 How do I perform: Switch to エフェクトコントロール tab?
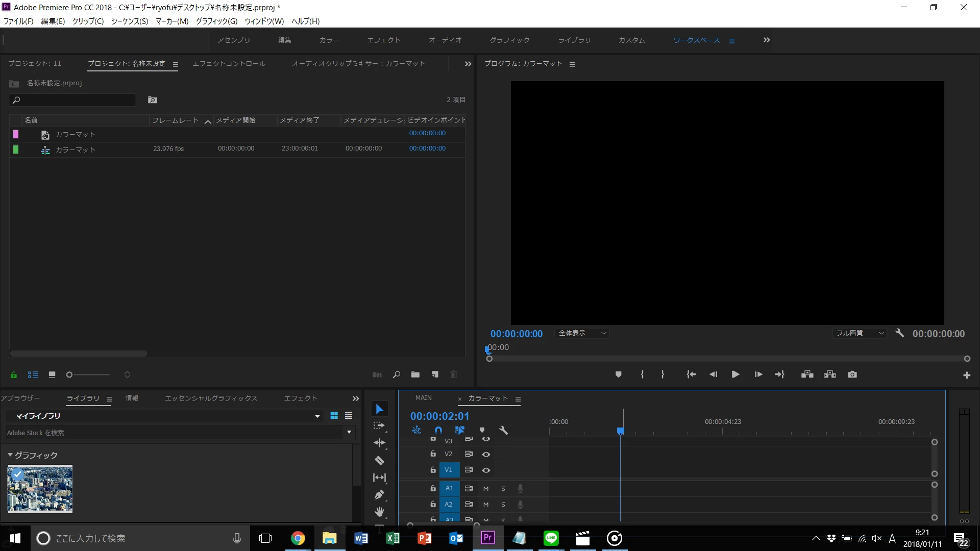tap(229, 64)
